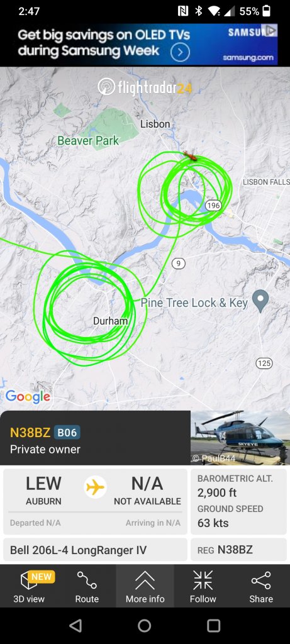The width and height of the screenshot is (290, 644).
Task: Open the Samsung ad arrow button
Action: (180, 53)
